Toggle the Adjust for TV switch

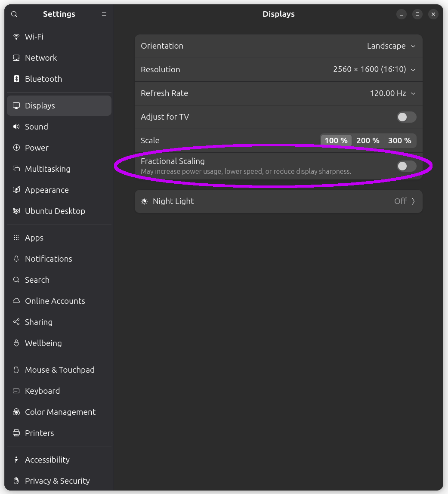pyautogui.click(x=406, y=117)
